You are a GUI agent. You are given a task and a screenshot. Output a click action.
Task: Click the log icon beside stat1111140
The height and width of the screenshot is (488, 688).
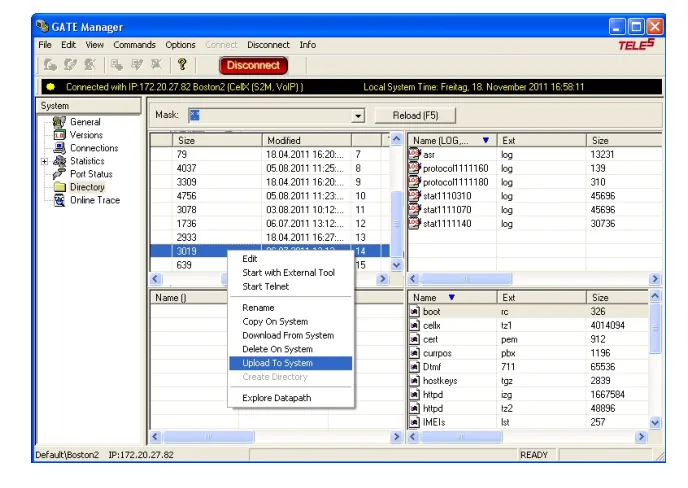[x=415, y=223]
